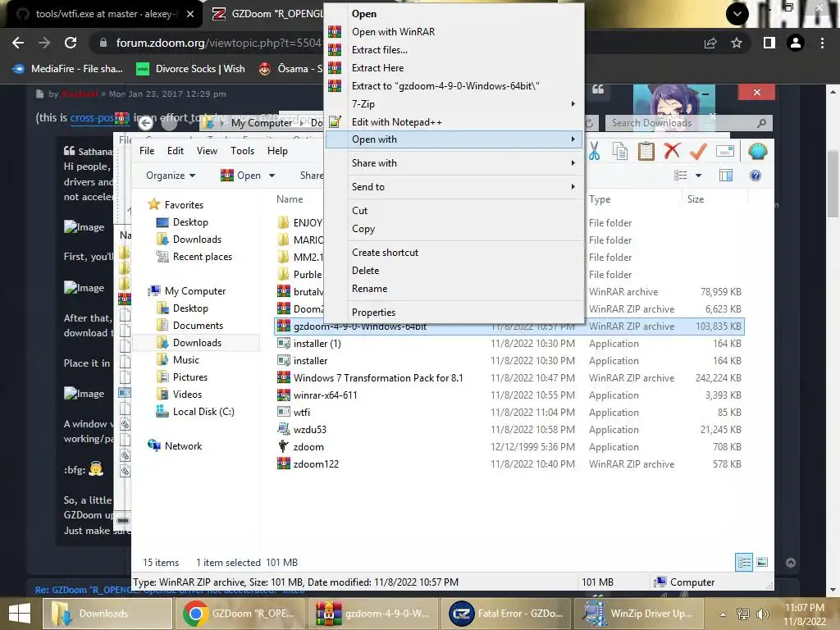The image size is (840, 630).
Task: Bookmark this page with the star icon
Action: (737, 43)
